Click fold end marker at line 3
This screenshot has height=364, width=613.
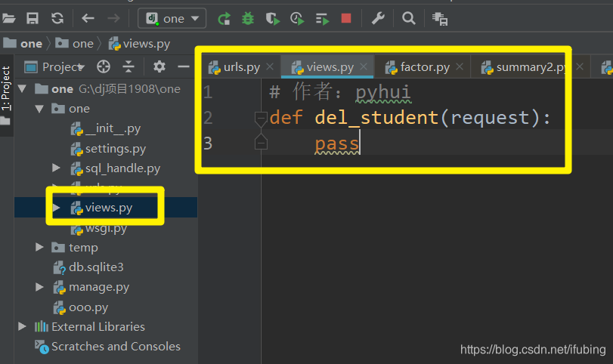pos(261,143)
